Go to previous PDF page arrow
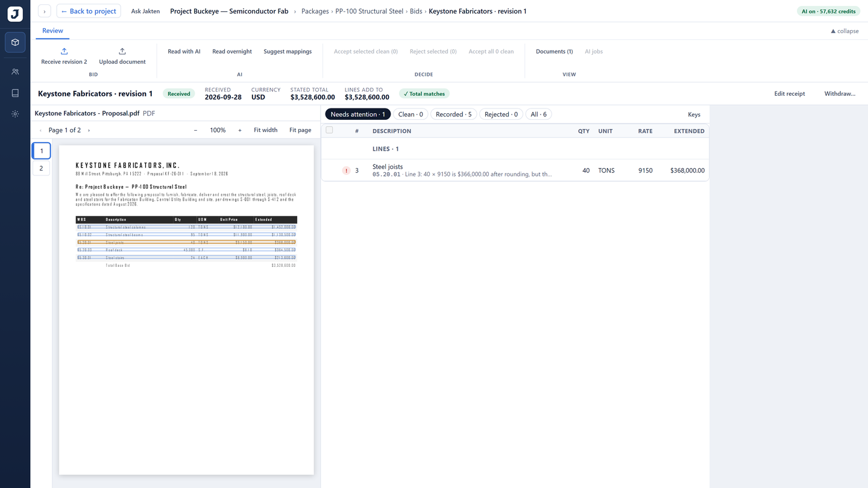This screenshot has height=488, width=868. [41, 130]
